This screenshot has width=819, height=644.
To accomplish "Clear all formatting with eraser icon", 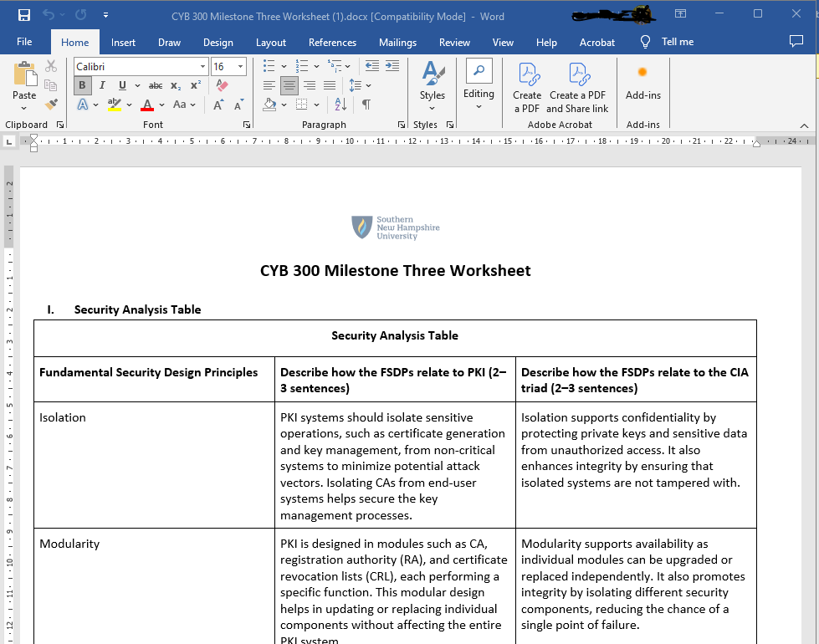I will click(222, 85).
